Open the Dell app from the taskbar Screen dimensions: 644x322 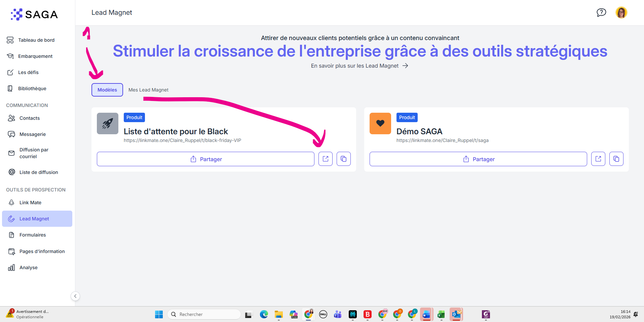(323, 314)
